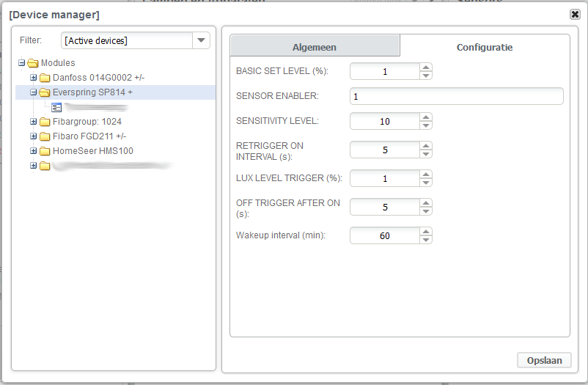Image resolution: width=588 pixels, height=385 pixels.
Task: Open the Active devices filter dropdown
Action: (x=202, y=40)
